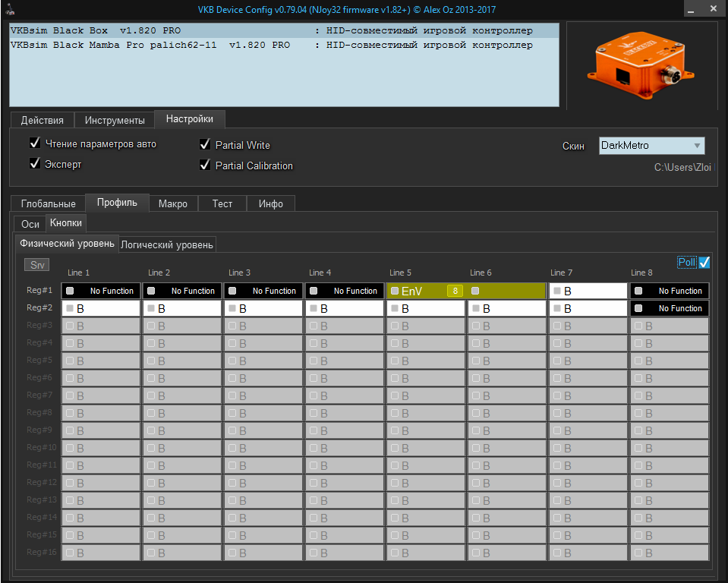Click the Srv button

coord(37,265)
